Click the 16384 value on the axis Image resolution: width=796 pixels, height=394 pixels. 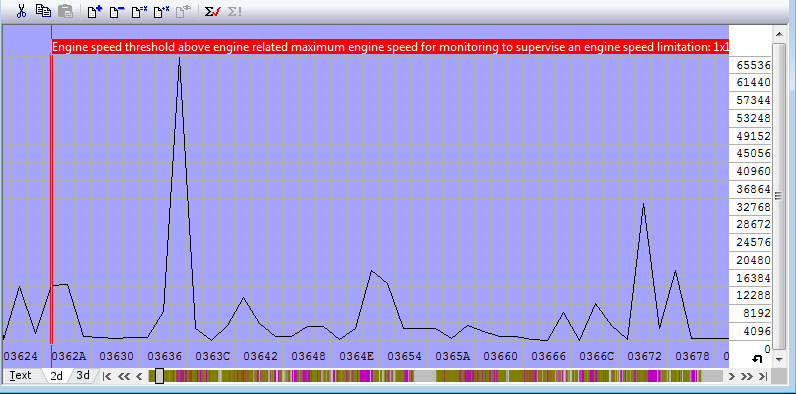(x=754, y=278)
